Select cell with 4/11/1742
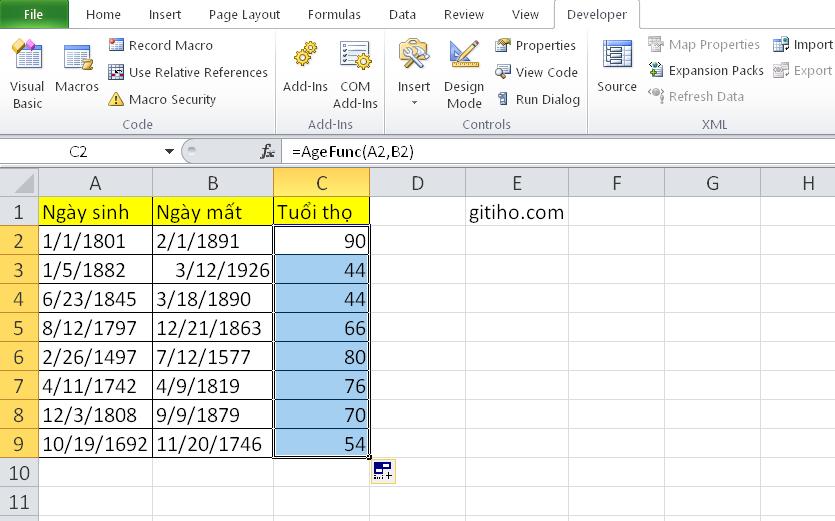The height and width of the screenshot is (521, 835). click(x=95, y=386)
